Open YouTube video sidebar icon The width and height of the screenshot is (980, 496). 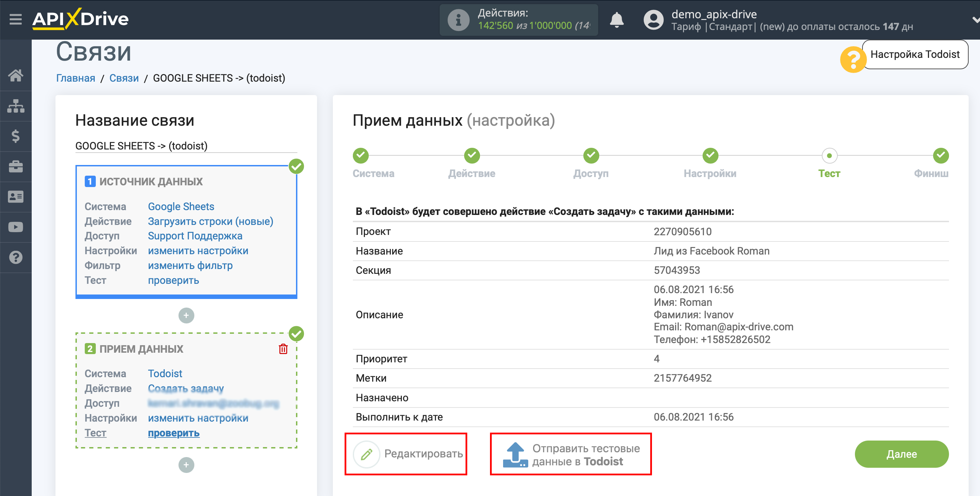tap(16, 227)
